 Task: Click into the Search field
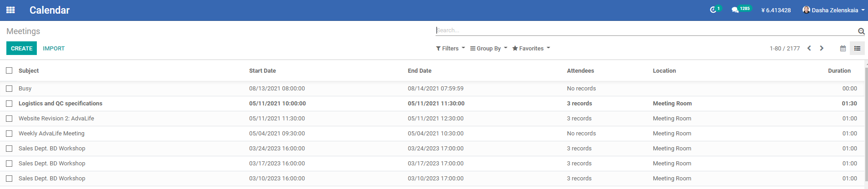646,30
